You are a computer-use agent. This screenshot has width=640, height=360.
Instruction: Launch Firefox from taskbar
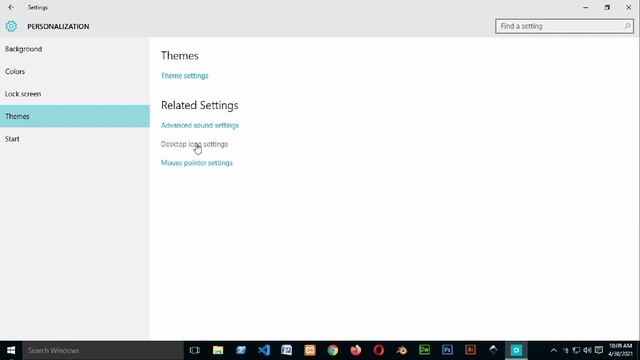click(x=356, y=350)
